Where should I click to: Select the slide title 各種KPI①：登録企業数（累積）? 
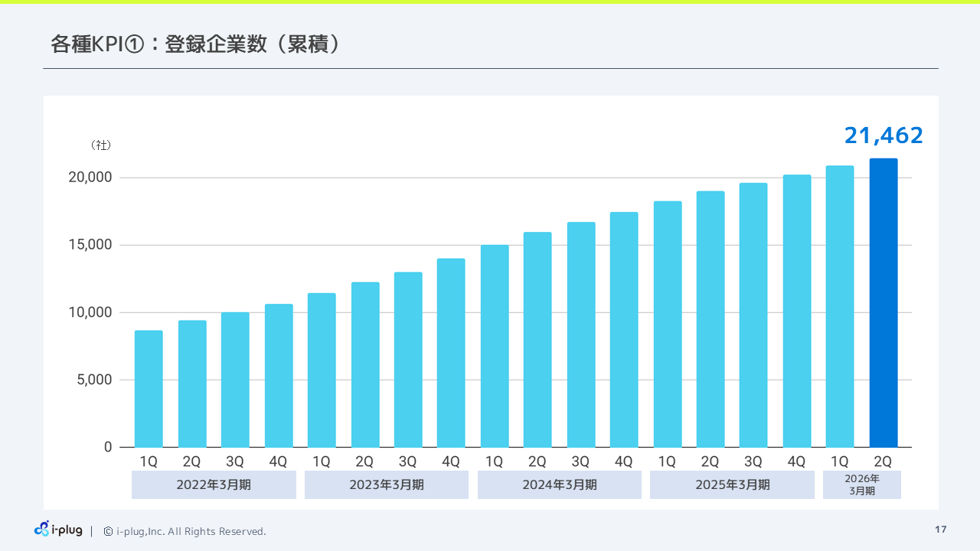[195, 44]
